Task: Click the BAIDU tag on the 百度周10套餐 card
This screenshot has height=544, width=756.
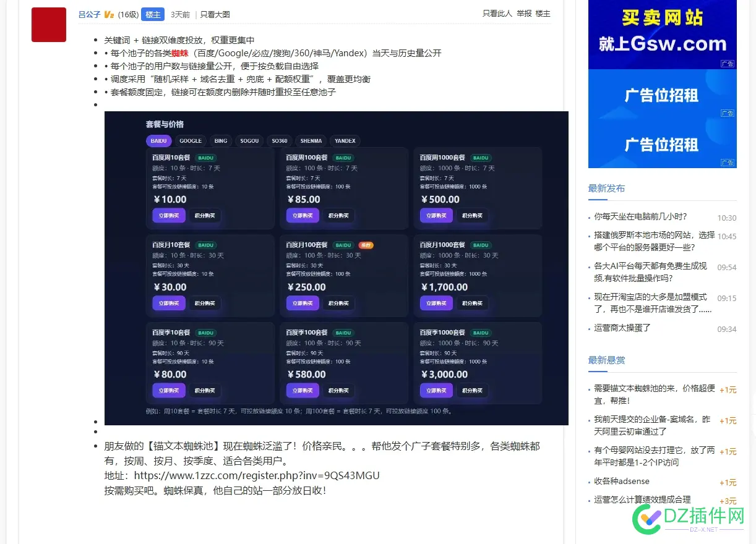Action: point(206,158)
